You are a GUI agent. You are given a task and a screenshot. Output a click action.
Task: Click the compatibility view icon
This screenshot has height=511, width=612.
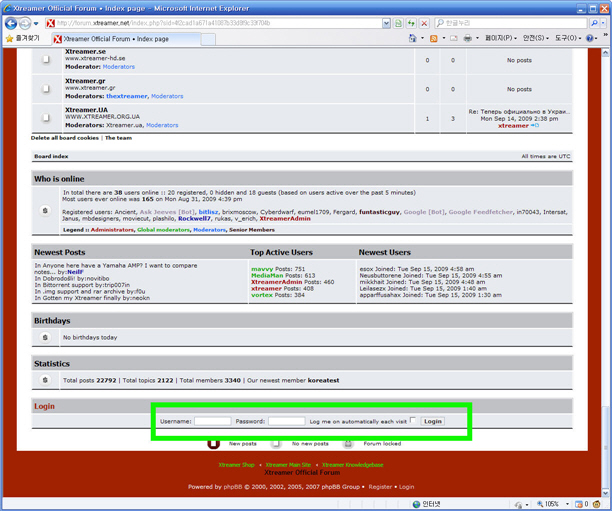[x=398, y=23]
